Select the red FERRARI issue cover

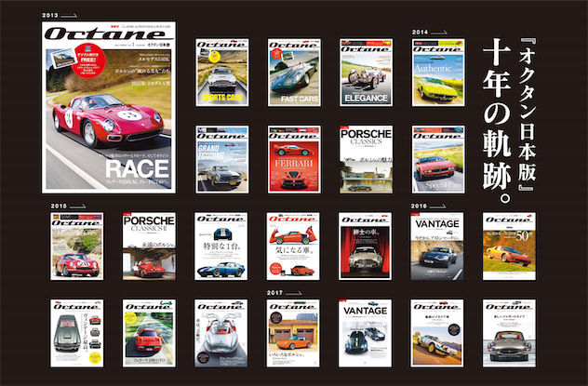(294, 159)
